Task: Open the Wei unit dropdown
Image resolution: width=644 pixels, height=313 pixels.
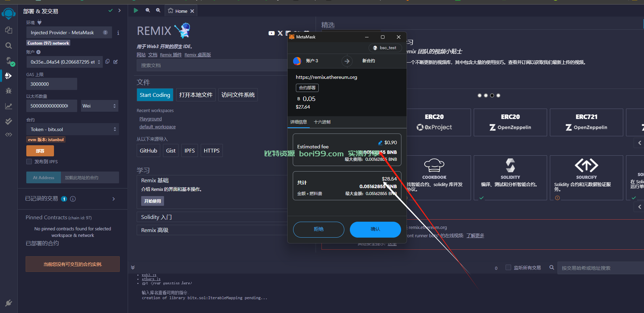Action: (100, 106)
